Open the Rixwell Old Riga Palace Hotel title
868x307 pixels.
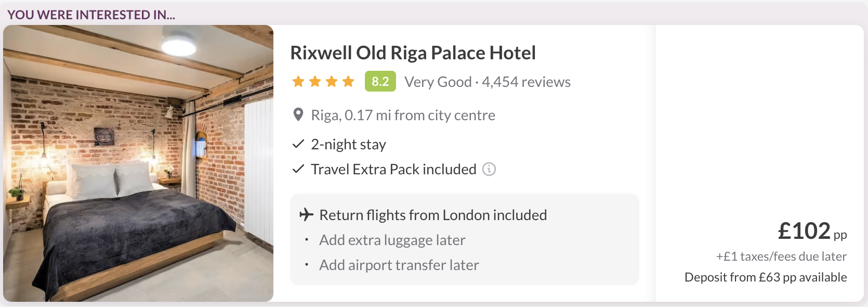point(413,53)
